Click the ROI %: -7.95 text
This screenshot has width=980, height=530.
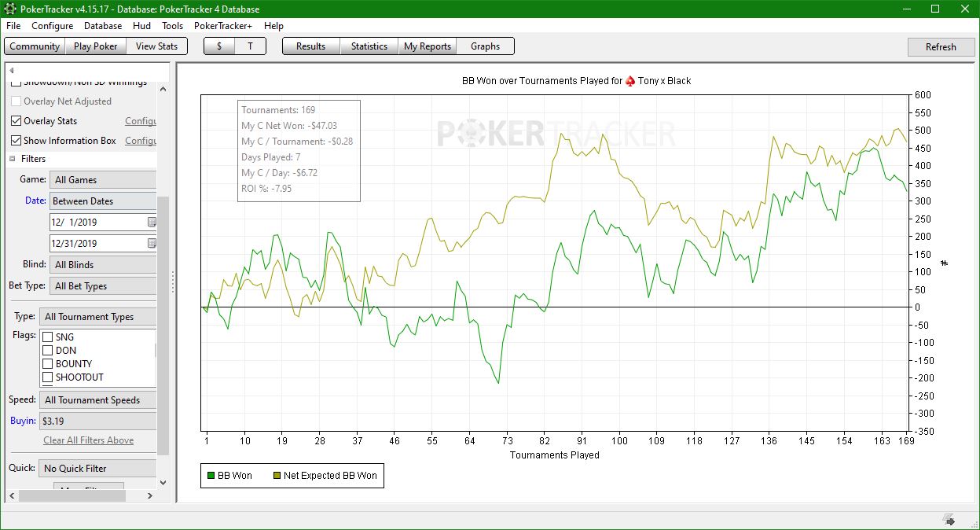tap(267, 189)
